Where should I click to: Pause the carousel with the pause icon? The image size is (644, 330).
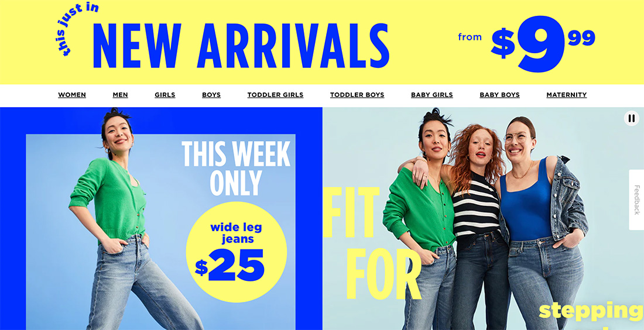point(631,118)
